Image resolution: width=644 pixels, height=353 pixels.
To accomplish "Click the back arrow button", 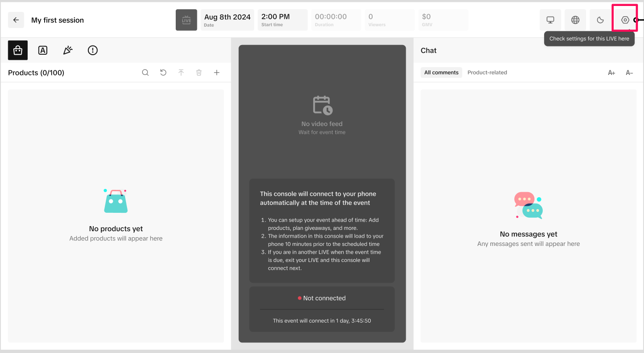I will (16, 20).
